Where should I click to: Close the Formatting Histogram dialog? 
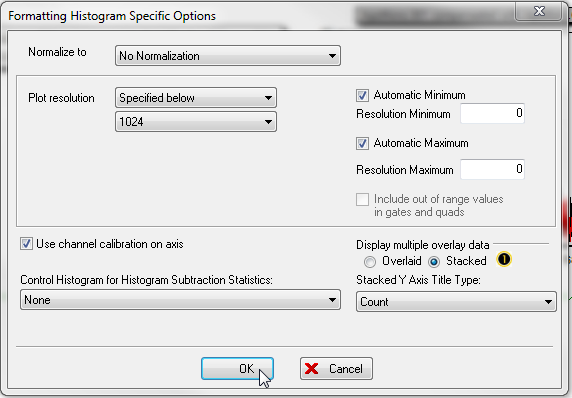(x=538, y=11)
